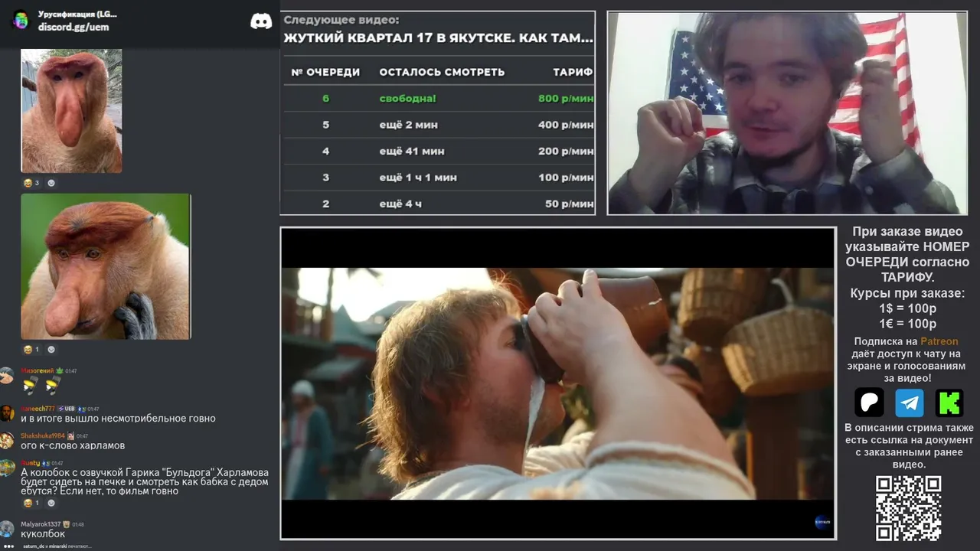Click the '50 р/мин' tariff value
Viewport: 980px width, 551px height.
click(x=570, y=204)
